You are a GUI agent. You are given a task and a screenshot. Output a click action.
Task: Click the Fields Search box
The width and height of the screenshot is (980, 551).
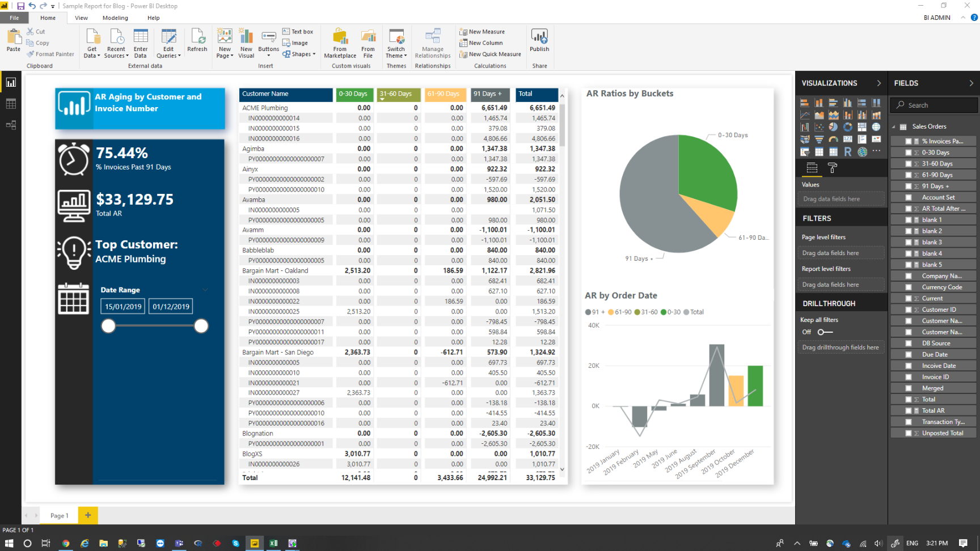[935, 105]
